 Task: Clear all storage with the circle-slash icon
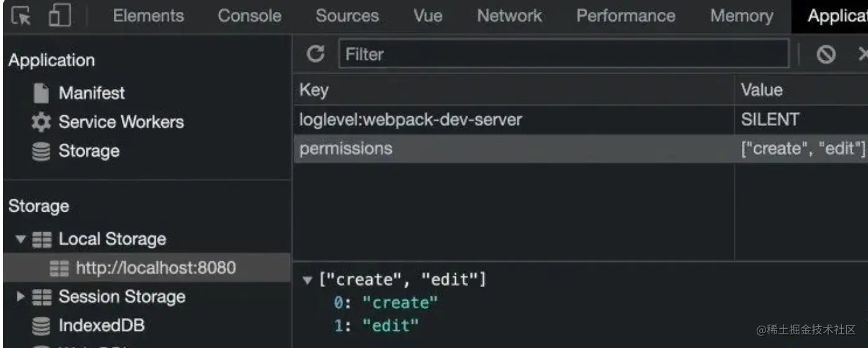(826, 55)
